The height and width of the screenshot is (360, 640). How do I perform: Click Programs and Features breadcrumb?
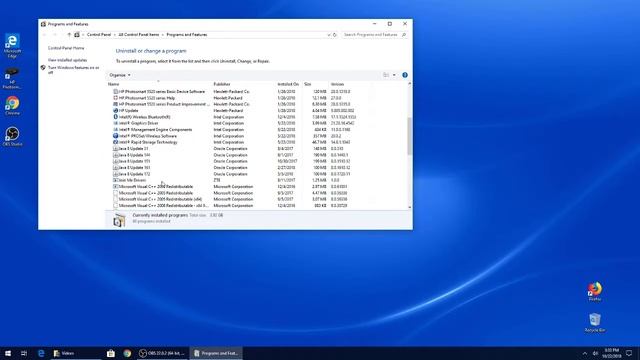[187, 35]
